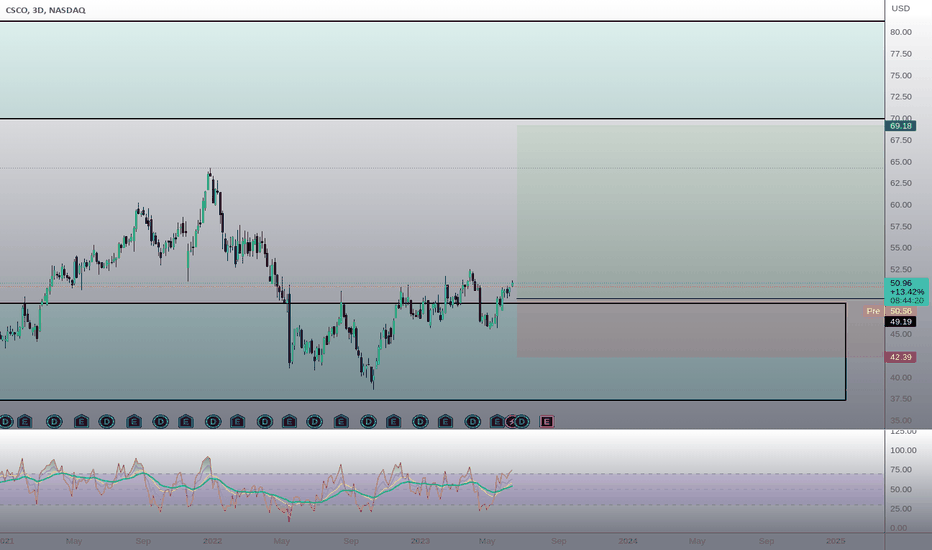Click the 40.00 price axis label

point(900,378)
